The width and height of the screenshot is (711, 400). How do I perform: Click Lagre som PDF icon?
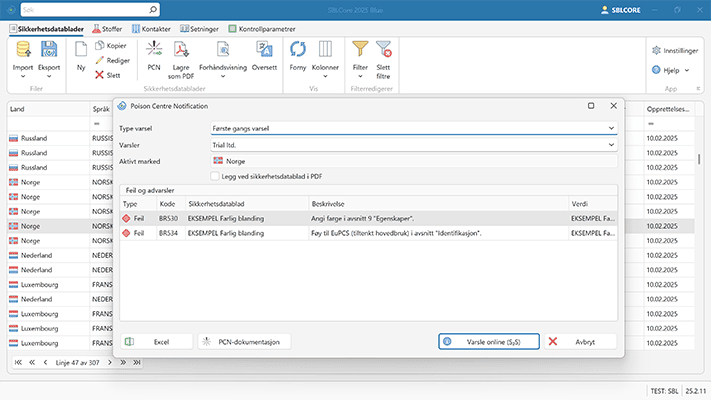(x=182, y=48)
